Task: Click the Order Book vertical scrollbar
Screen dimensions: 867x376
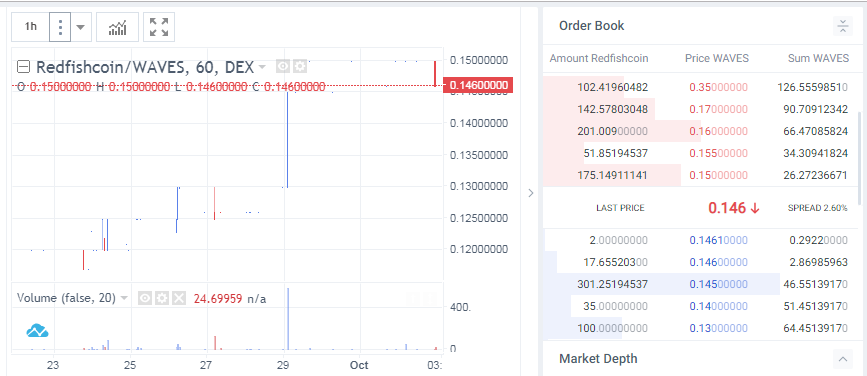Action: coord(859,158)
